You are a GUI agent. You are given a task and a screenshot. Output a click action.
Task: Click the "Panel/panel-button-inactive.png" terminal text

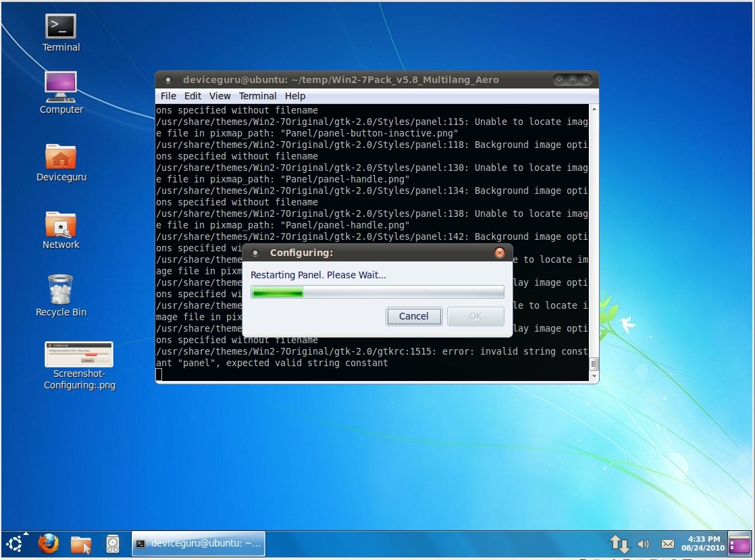pos(369,133)
